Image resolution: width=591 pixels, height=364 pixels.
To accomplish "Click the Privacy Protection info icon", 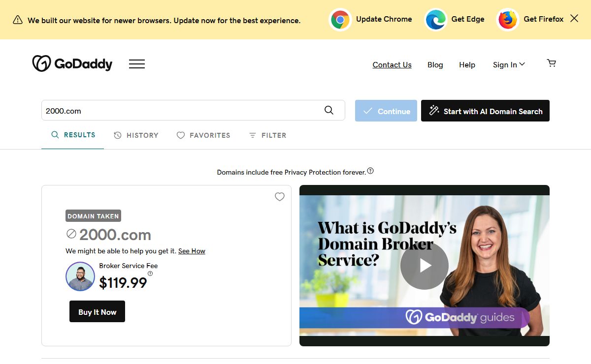I will pyautogui.click(x=370, y=171).
